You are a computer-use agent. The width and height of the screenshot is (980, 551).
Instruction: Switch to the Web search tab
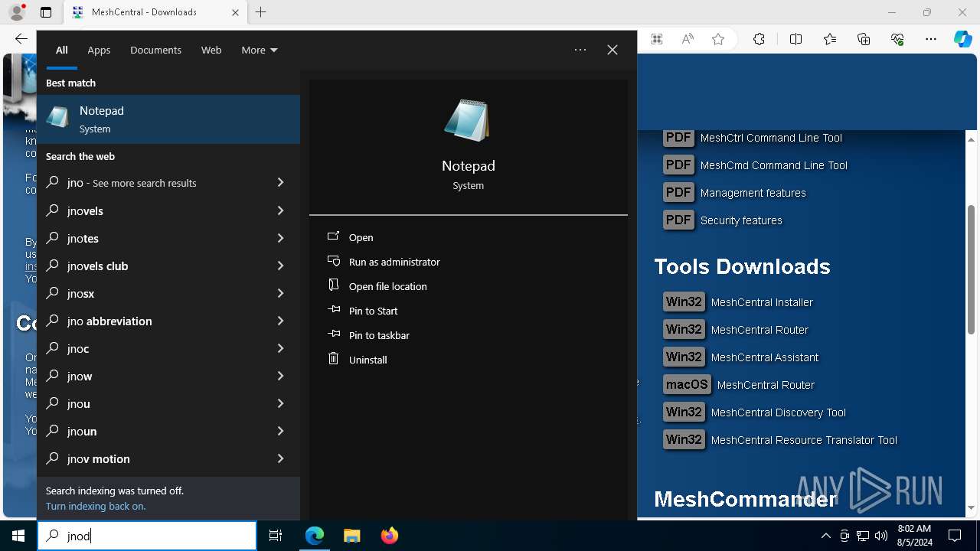tap(211, 50)
